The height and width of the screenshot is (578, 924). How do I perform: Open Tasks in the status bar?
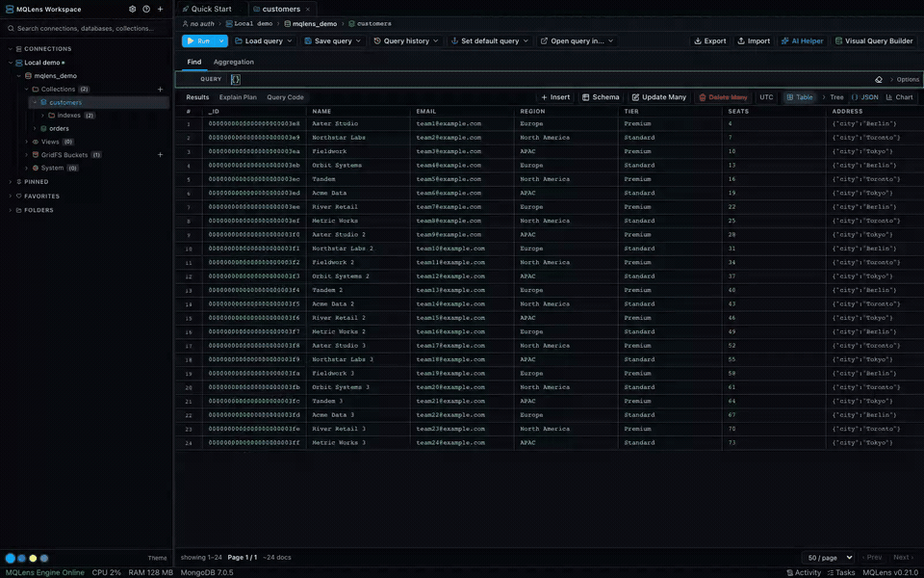click(841, 572)
